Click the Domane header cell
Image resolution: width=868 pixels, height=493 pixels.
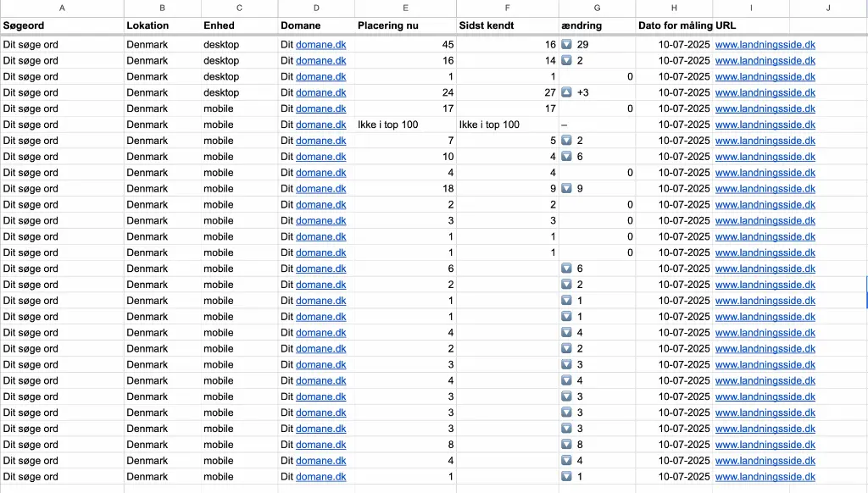point(316,25)
